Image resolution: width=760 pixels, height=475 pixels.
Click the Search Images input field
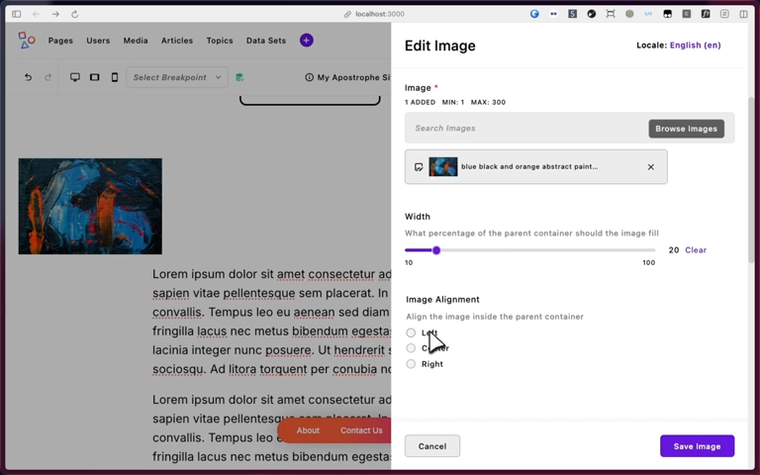pyautogui.click(x=526, y=128)
